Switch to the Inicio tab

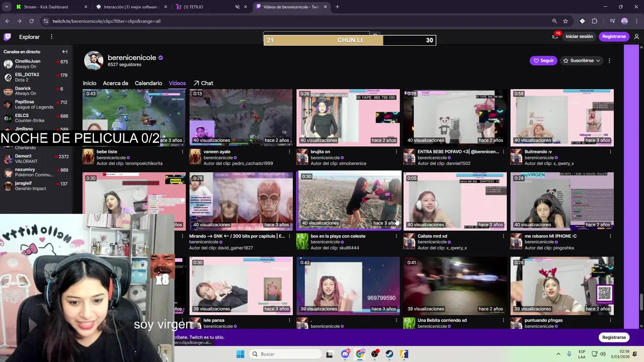[x=90, y=83]
